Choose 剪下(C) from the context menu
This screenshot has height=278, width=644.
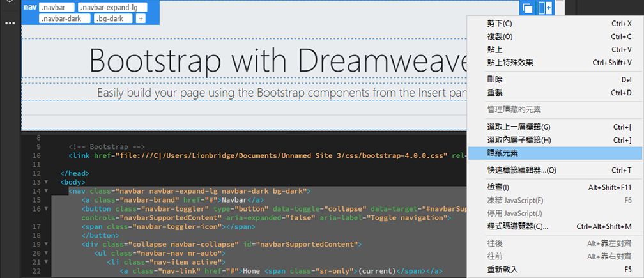(x=555, y=24)
